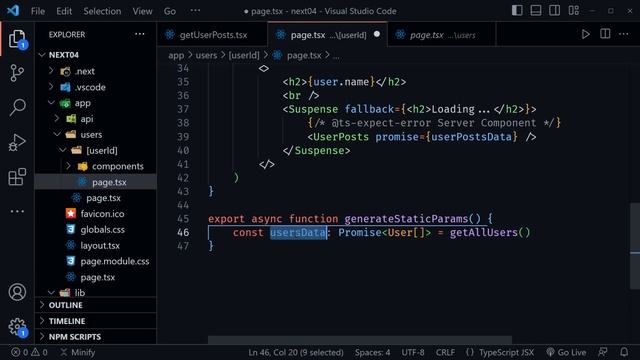The image size is (640, 360).
Task: Change indentation Spaces: 4
Action: click(x=372, y=352)
